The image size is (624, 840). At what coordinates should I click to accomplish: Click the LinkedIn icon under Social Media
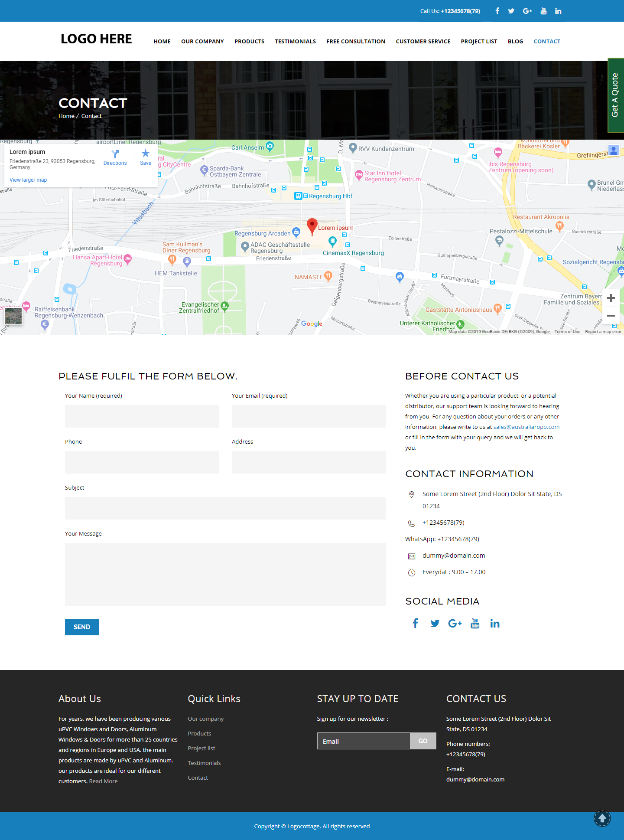(494, 624)
